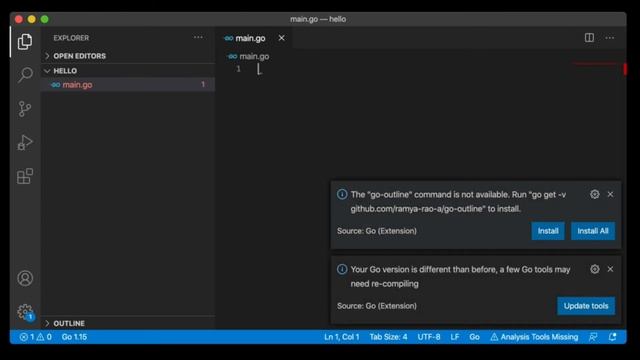Image resolution: width=640 pixels, height=360 pixels.
Task: Click the Install button
Action: coord(548,231)
